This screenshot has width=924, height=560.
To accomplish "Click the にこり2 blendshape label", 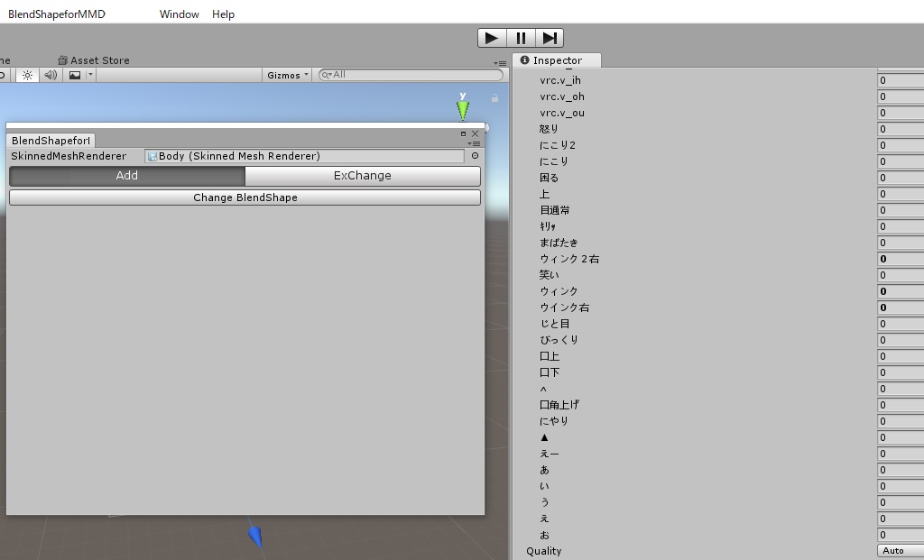I will 558,145.
